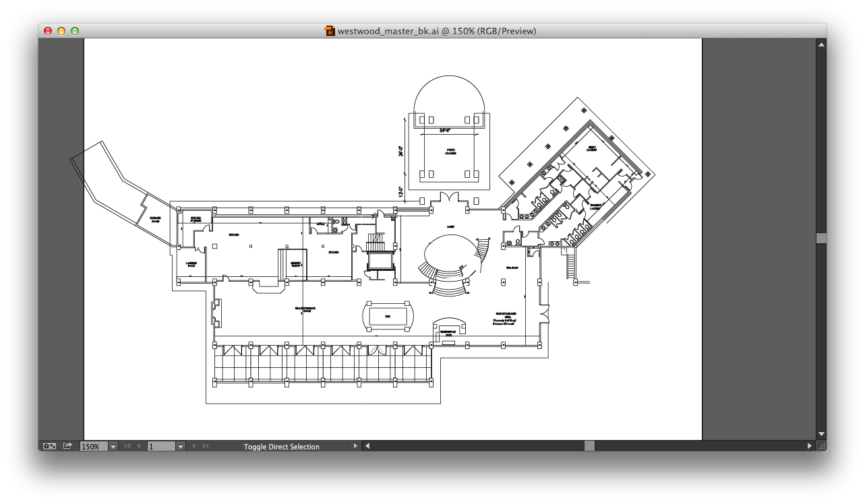Screen dimensions: 865x504
Task: Go to the first artboard
Action: (x=127, y=446)
